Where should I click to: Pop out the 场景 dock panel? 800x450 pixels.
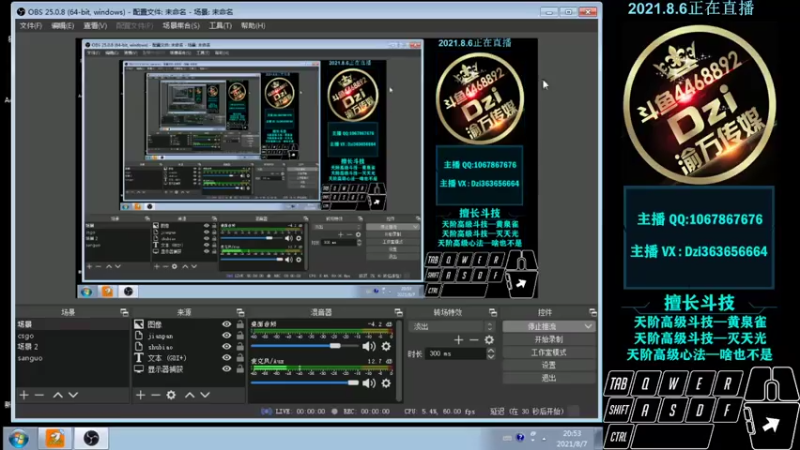coord(124,312)
